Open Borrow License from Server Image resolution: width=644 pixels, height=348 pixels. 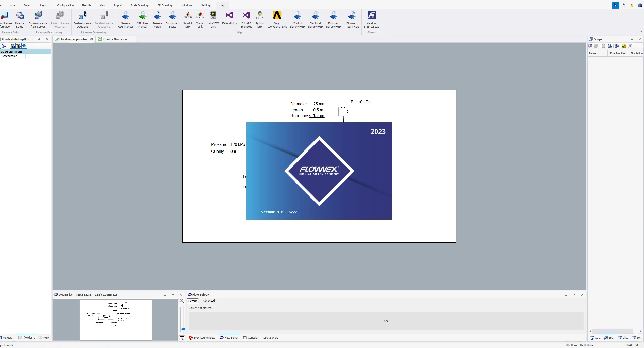[38, 20]
